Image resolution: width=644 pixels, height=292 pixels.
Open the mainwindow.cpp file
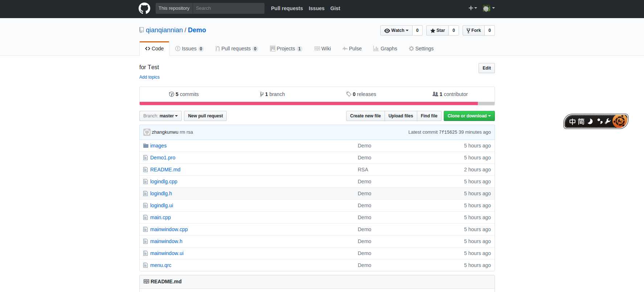[169, 229]
